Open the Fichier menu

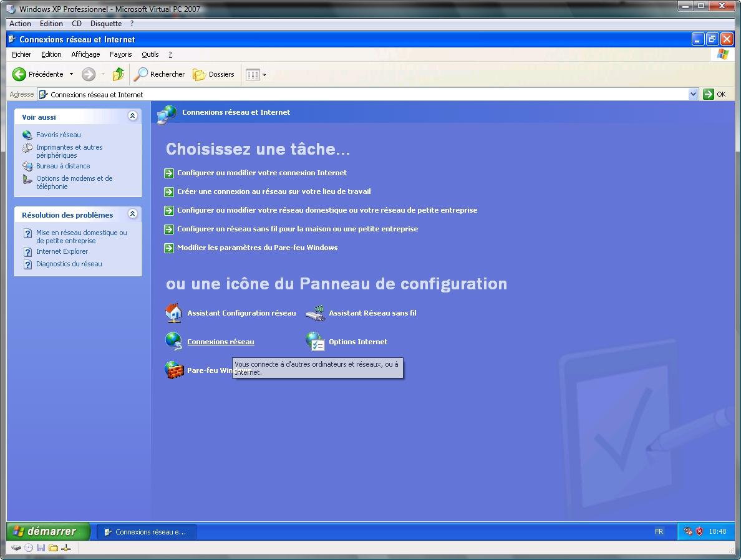coord(21,54)
